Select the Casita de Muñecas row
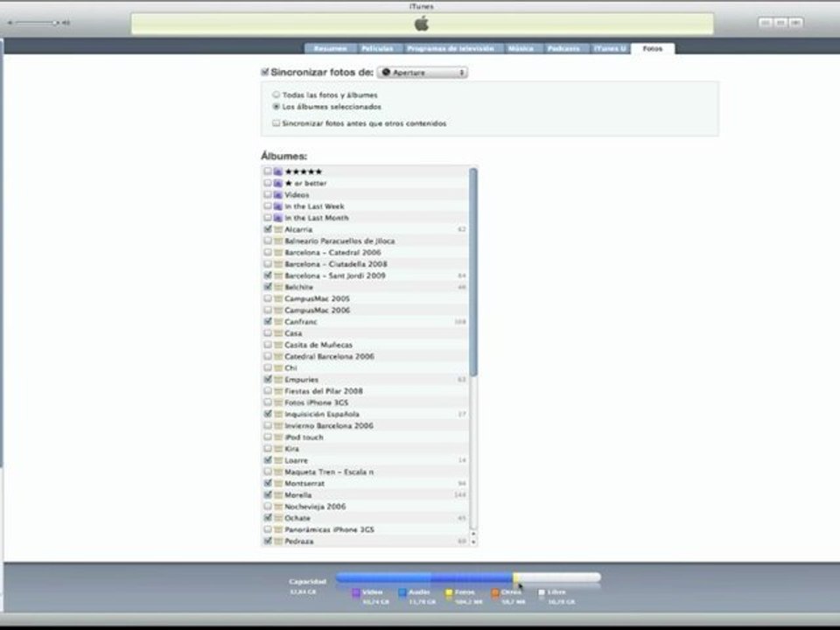 [366, 345]
